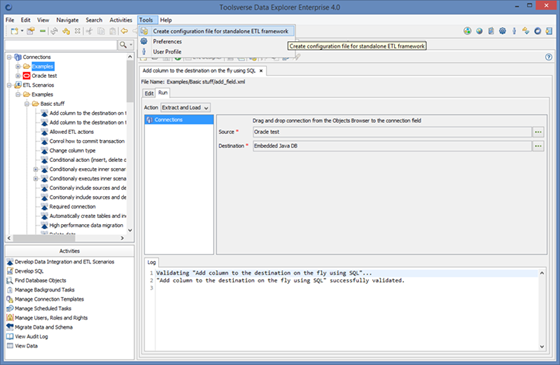Viewport: 560px width, 365px height.
Task: Expand Conditionaly execute inner scenar node
Action: 36,169
